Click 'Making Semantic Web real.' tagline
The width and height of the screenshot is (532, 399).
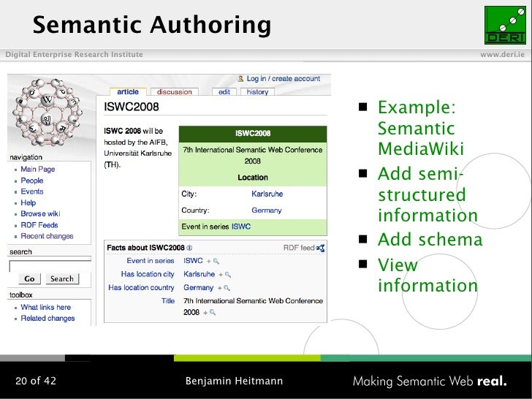point(430,381)
